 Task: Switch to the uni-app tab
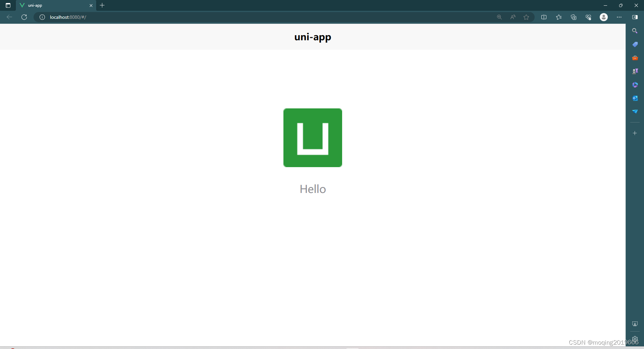tap(50, 5)
